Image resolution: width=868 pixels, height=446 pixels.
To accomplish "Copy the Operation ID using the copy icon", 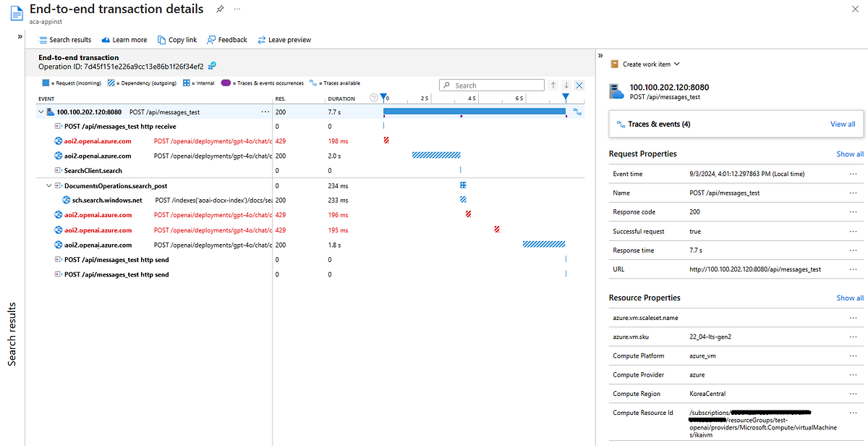I will coord(213,67).
